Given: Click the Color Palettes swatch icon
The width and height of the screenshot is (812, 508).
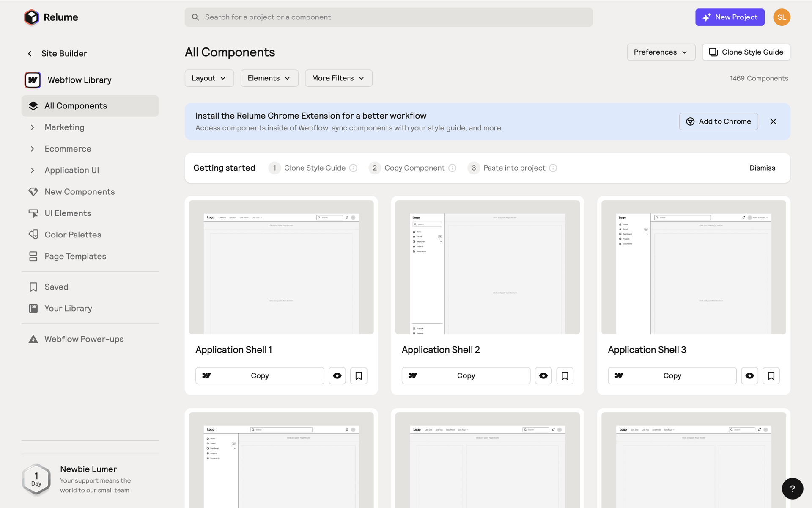Looking at the screenshot, I should click(x=33, y=235).
